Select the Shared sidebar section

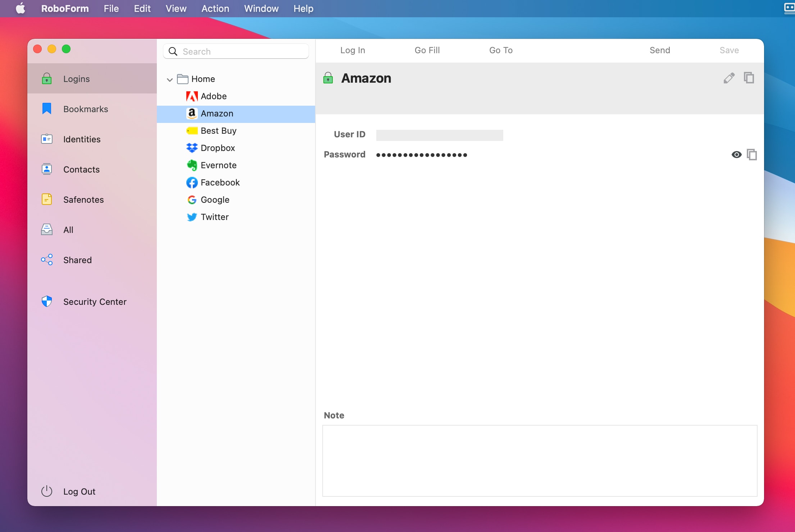click(77, 260)
